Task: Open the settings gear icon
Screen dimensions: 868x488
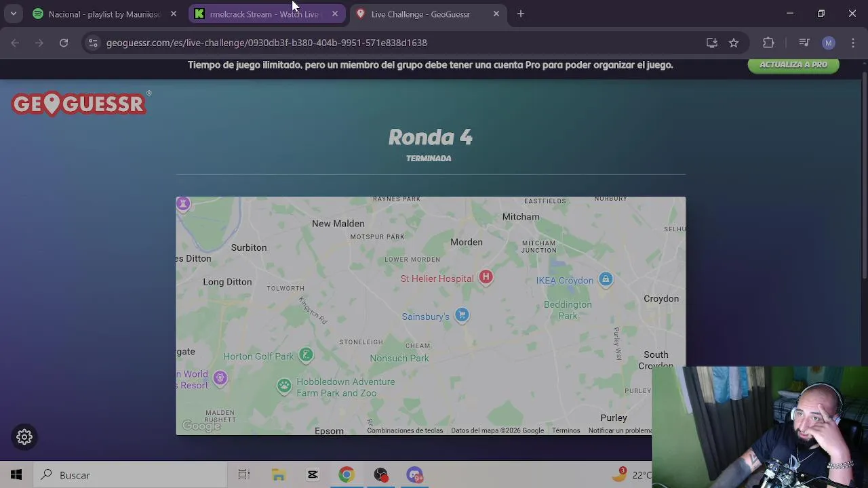Action: click(x=24, y=437)
